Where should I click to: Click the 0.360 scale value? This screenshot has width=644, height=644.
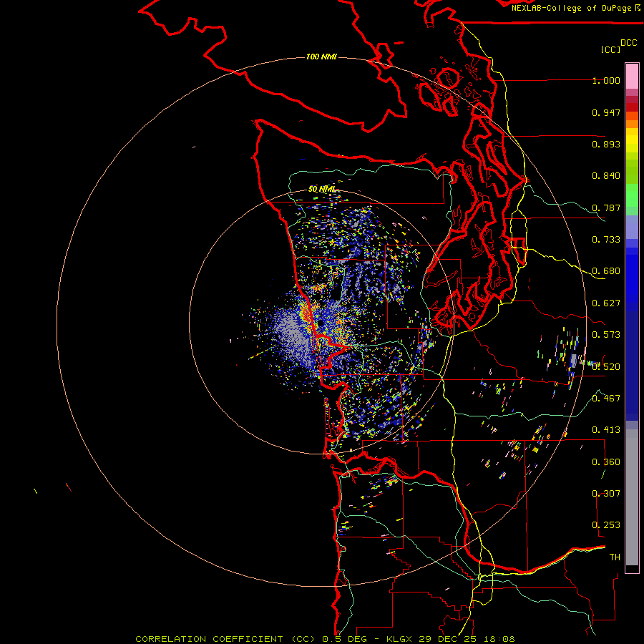(606, 462)
